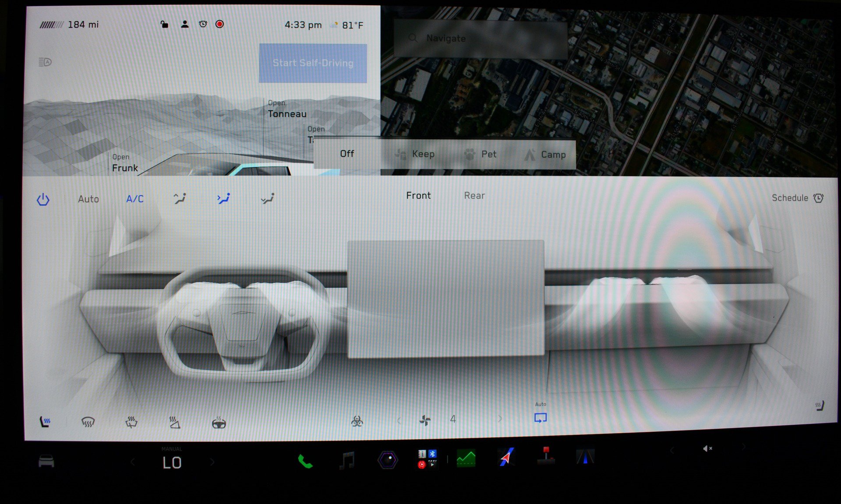Toggle the passenger seat heater icon
The height and width of the screenshot is (504, 841).
820,405
